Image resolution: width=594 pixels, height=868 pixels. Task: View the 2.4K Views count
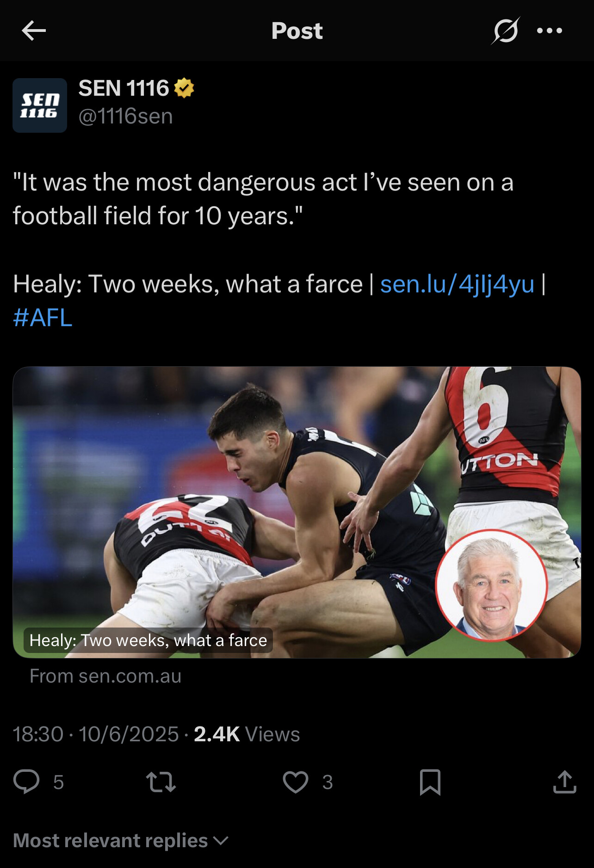247,734
